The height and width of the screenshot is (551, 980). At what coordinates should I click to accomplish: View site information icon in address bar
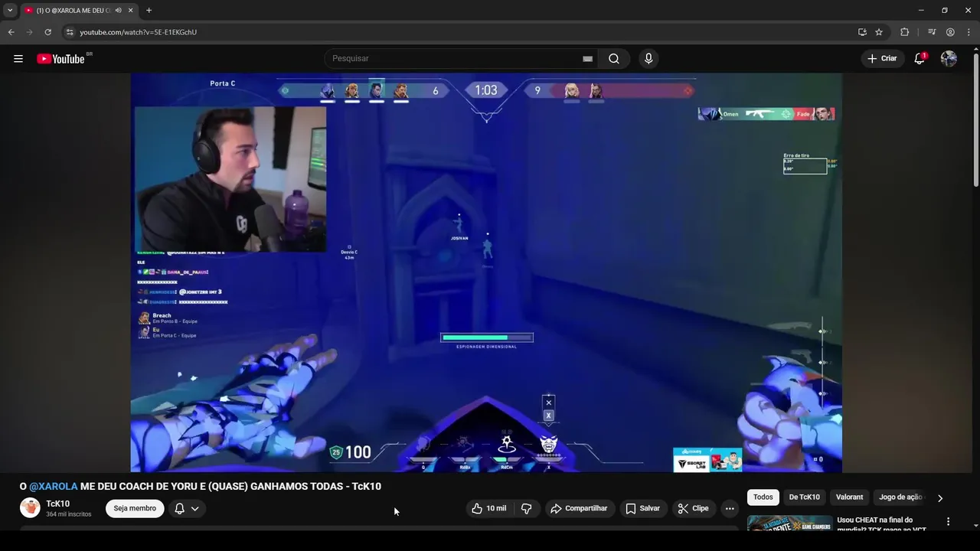coord(69,32)
